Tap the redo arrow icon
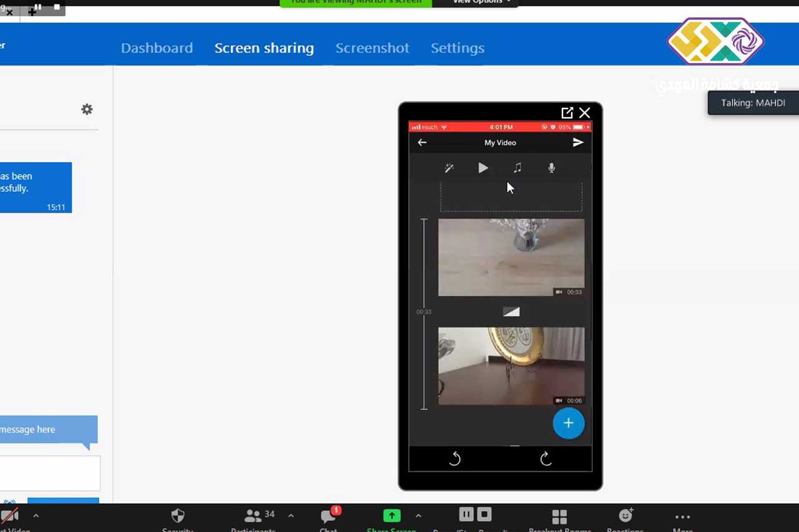This screenshot has height=532, width=799. [546, 459]
